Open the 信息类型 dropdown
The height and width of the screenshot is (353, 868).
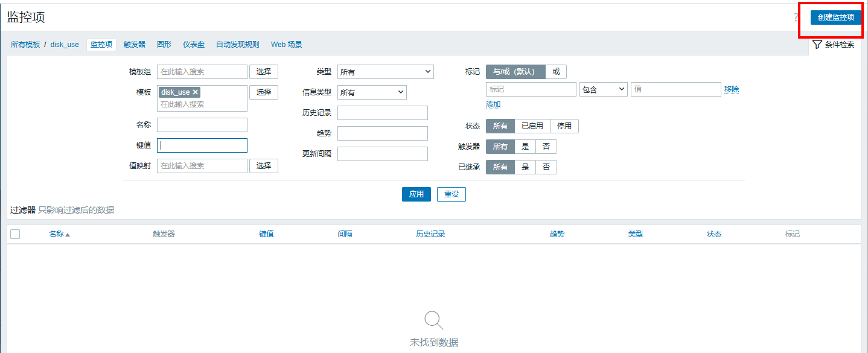(372, 92)
